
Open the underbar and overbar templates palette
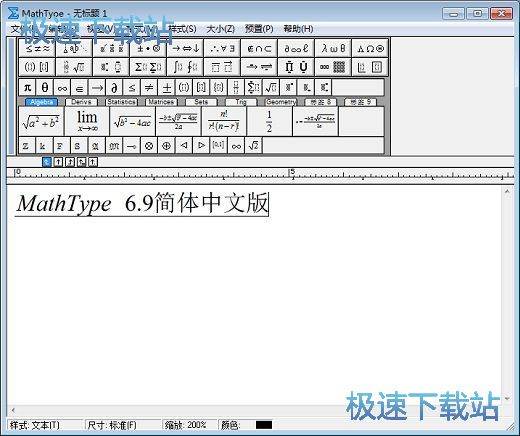click(222, 67)
